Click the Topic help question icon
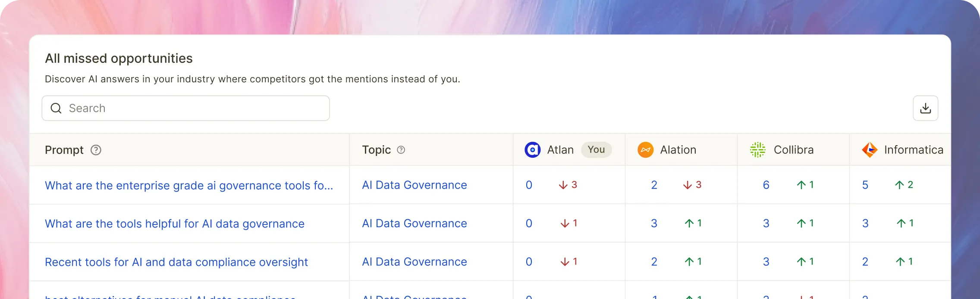 point(401,150)
